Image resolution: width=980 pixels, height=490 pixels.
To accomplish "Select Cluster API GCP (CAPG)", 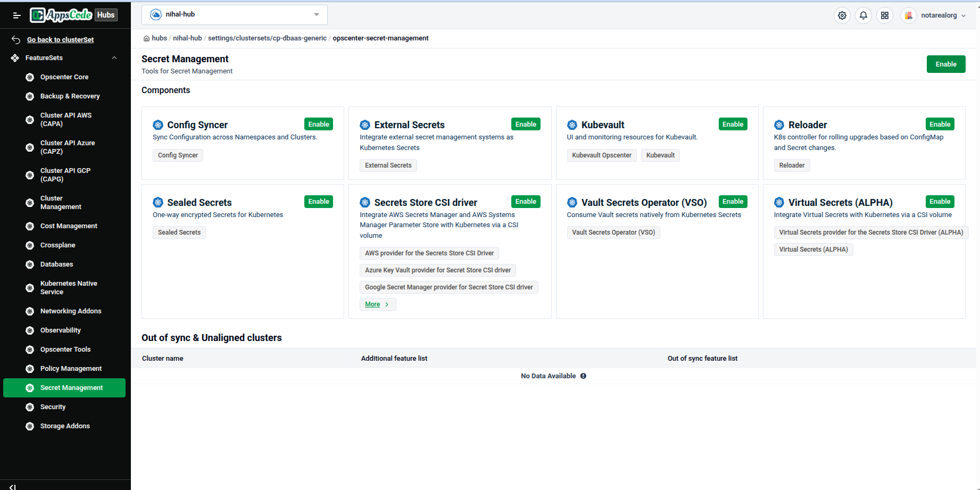I will [64, 175].
